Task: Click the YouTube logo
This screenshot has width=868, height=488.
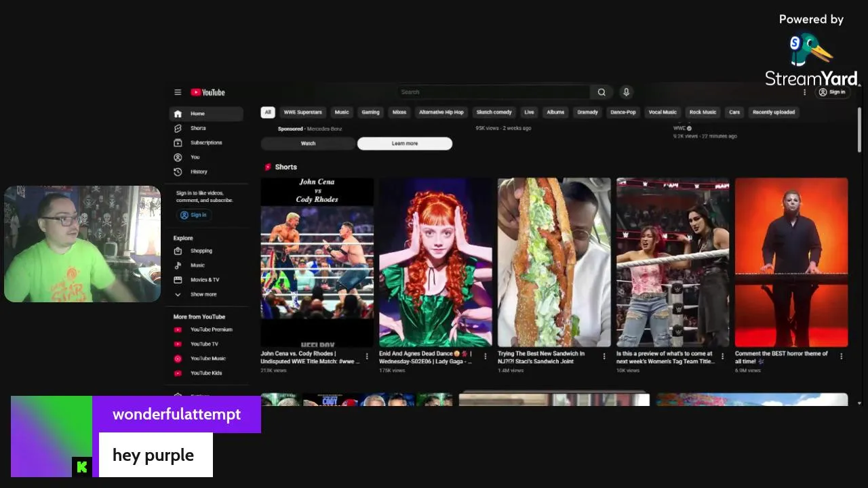Action: point(208,92)
